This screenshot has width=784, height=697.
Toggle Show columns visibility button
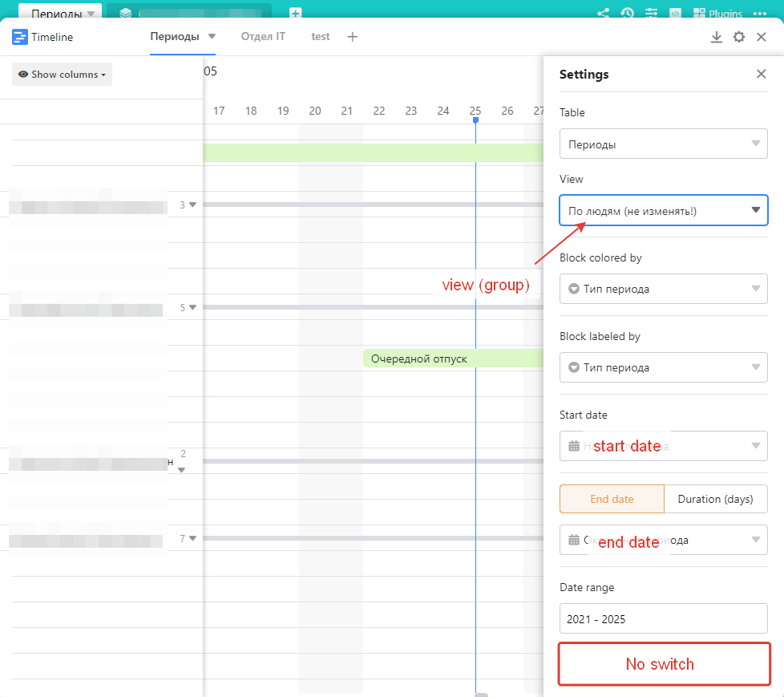coord(63,75)
